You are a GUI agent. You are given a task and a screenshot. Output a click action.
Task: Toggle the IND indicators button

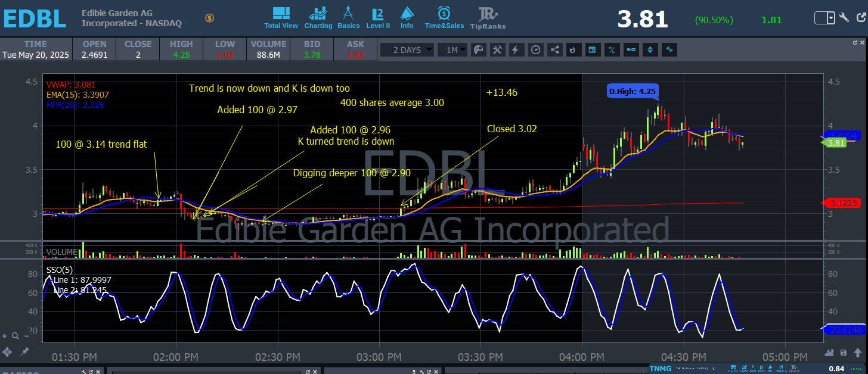[x=631, y=50]
